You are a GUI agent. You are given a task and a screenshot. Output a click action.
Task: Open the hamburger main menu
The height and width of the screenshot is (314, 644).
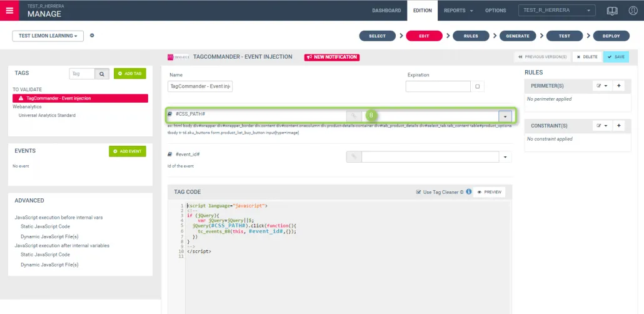[10, 10]
